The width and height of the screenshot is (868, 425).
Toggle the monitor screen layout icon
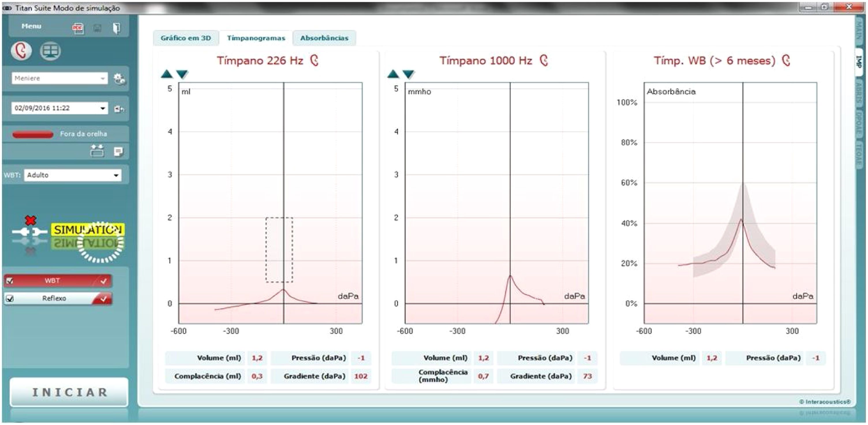coord(50,51)
